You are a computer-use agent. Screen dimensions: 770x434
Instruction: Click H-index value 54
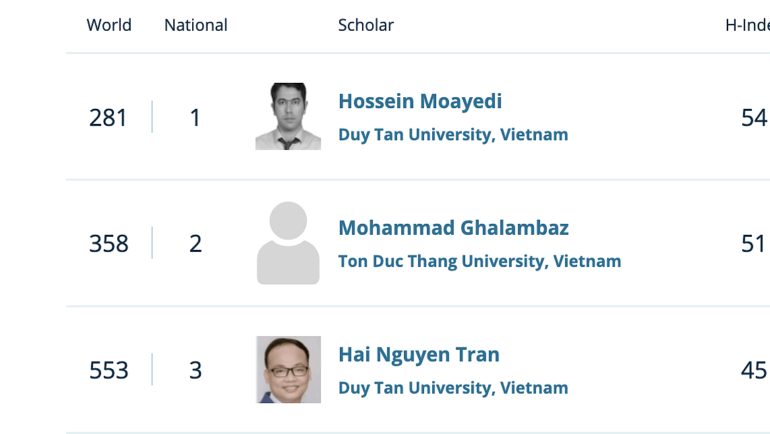[753, 118]
